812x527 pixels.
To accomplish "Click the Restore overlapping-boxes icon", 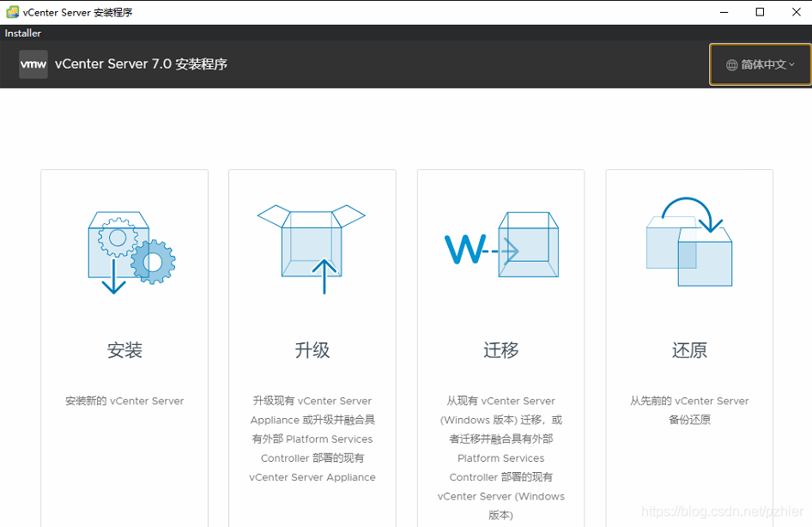I will 689,242.
